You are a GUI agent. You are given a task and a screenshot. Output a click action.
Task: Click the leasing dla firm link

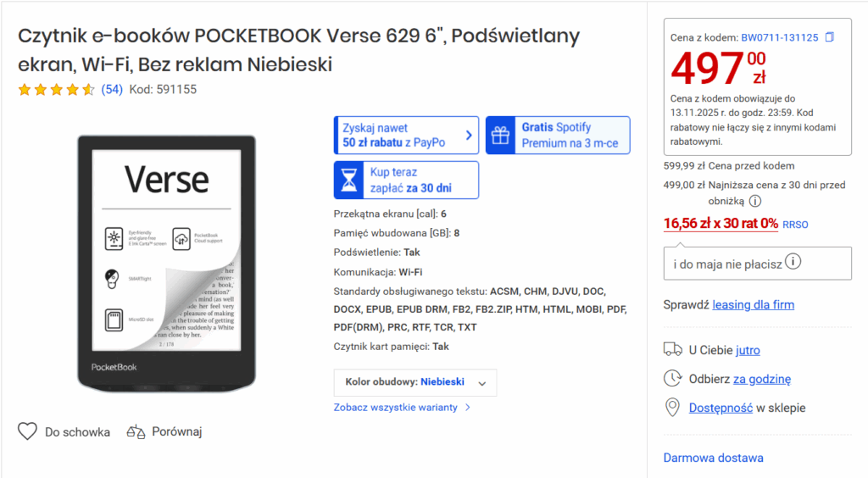click(753, 304)
